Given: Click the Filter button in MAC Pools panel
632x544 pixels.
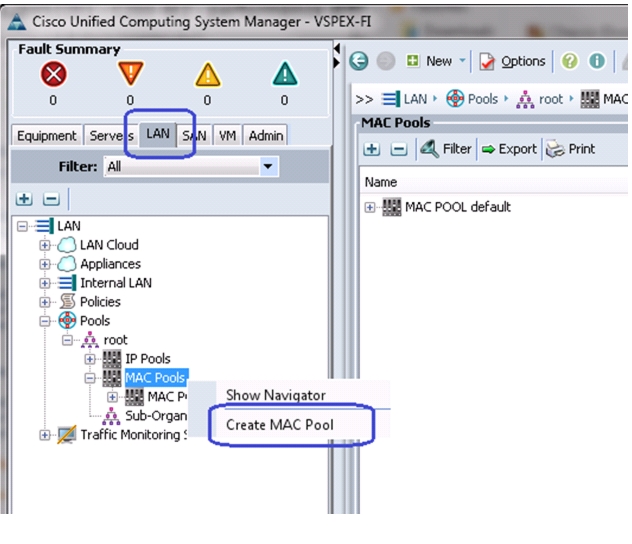Looking at the screenshot, I should pos(446,149).
